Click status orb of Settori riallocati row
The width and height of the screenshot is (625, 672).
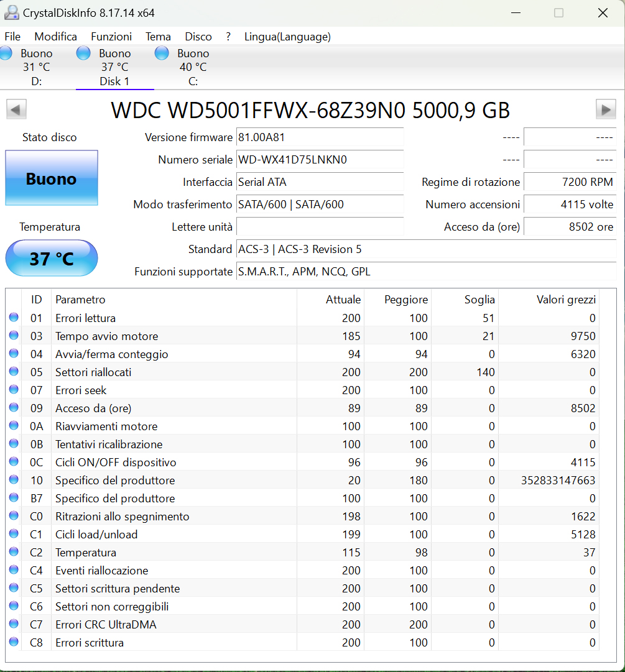click(14, 371)
